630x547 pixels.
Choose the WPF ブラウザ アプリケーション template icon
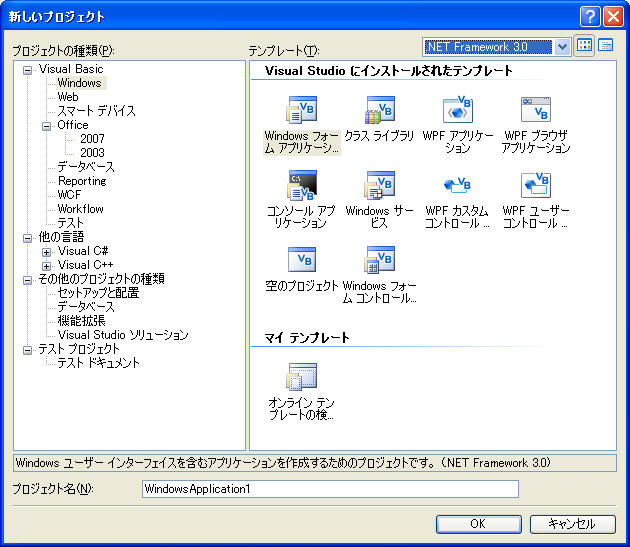tap(536, 109)
